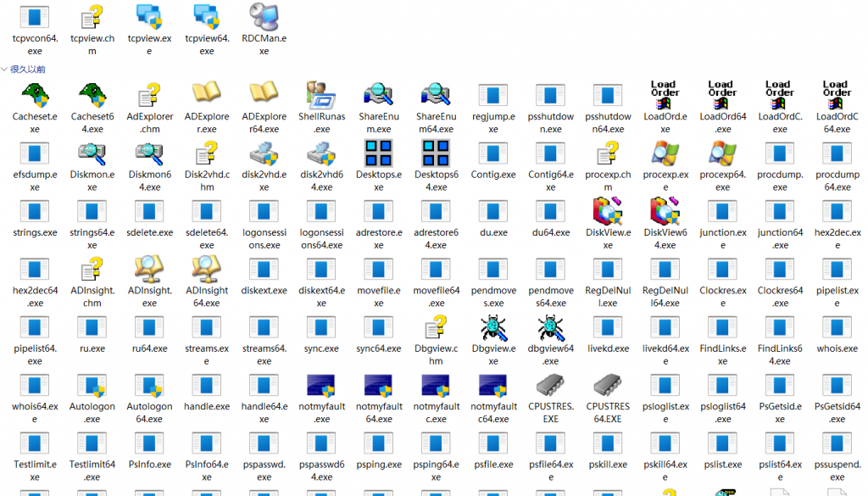Select the pslist.exe file
Viewport: 868px width, 496px height.
coord(722,452)
